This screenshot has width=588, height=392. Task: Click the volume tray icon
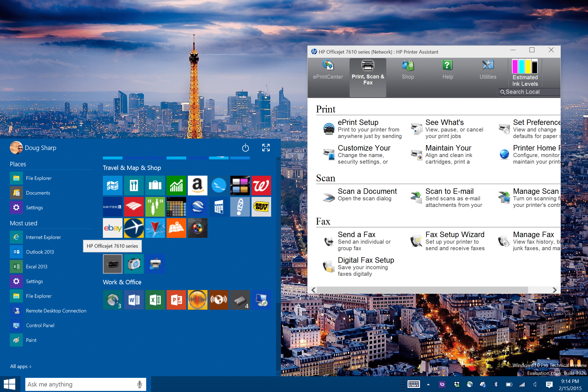click(x=535, y=384)
